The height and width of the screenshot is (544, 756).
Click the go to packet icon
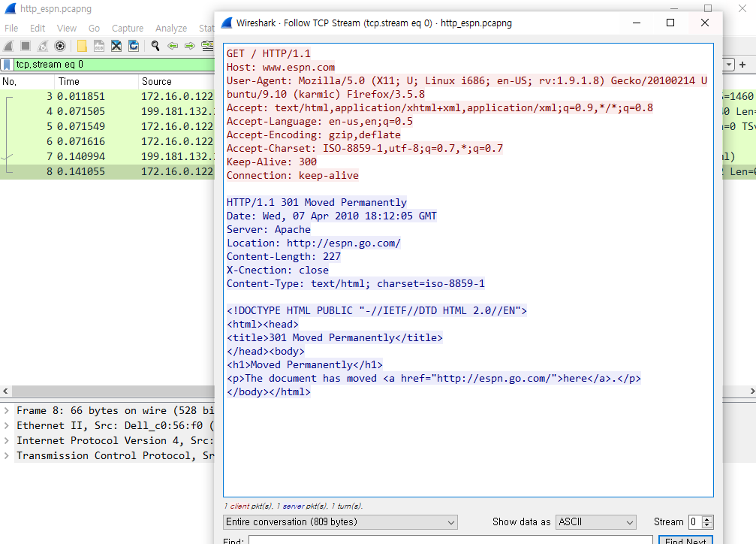point(208,46)
